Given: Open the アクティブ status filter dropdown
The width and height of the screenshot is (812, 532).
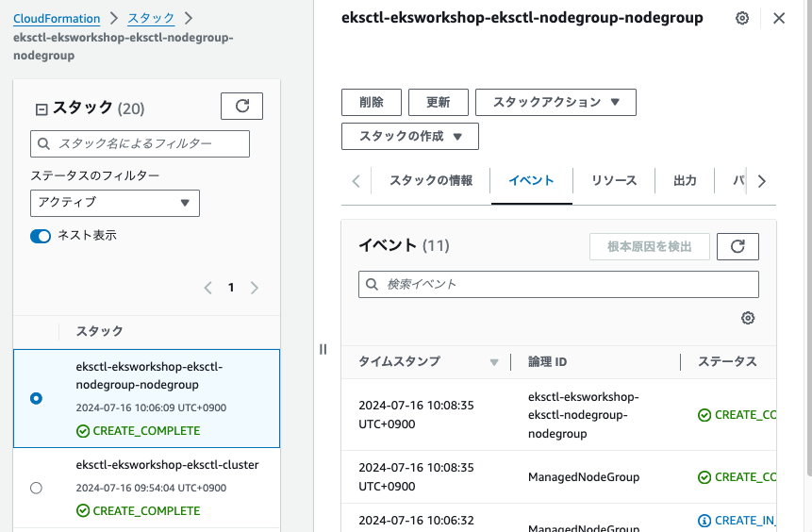Looking at the screenshot, I should (x=115, y=203).
